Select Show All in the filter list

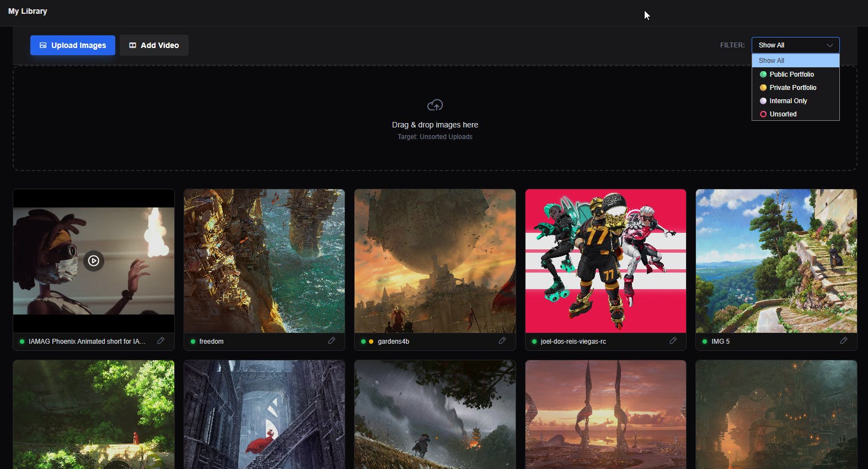[795, 61]
